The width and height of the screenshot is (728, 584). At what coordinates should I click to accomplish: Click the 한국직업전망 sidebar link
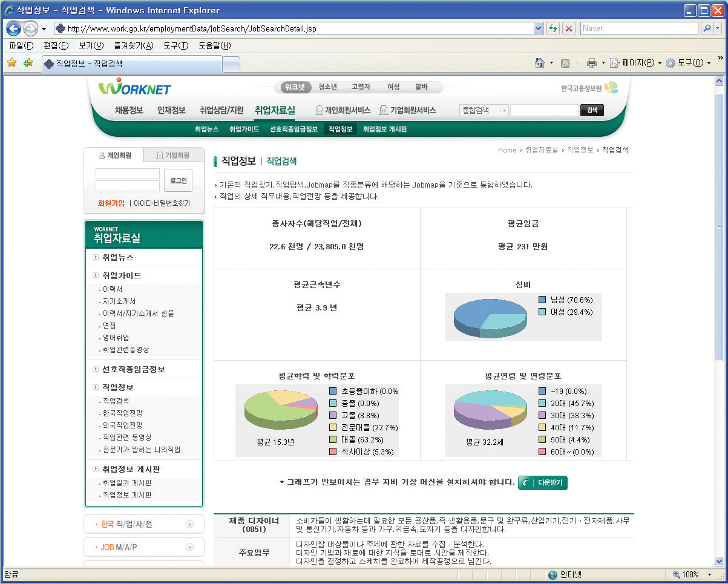coord(122,413)
